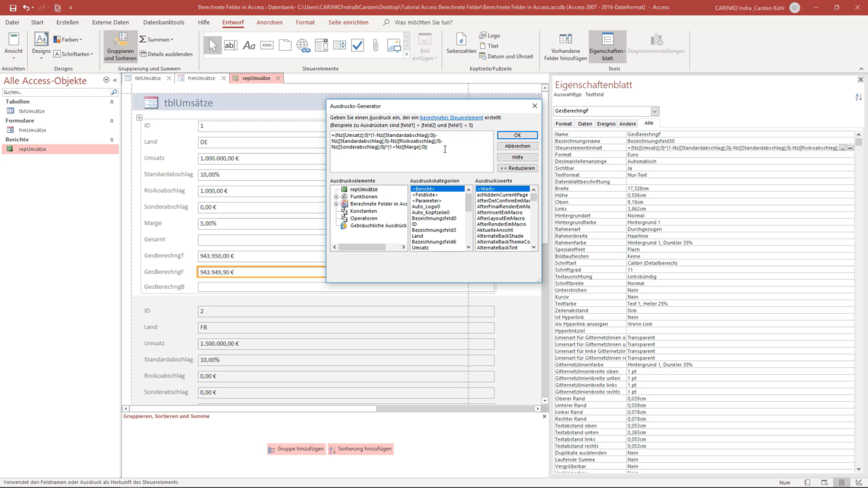The width and height of the screenshot is (868, 488).
Task: Select the Kontrollkästchen control tool
Action: point(357,45)
